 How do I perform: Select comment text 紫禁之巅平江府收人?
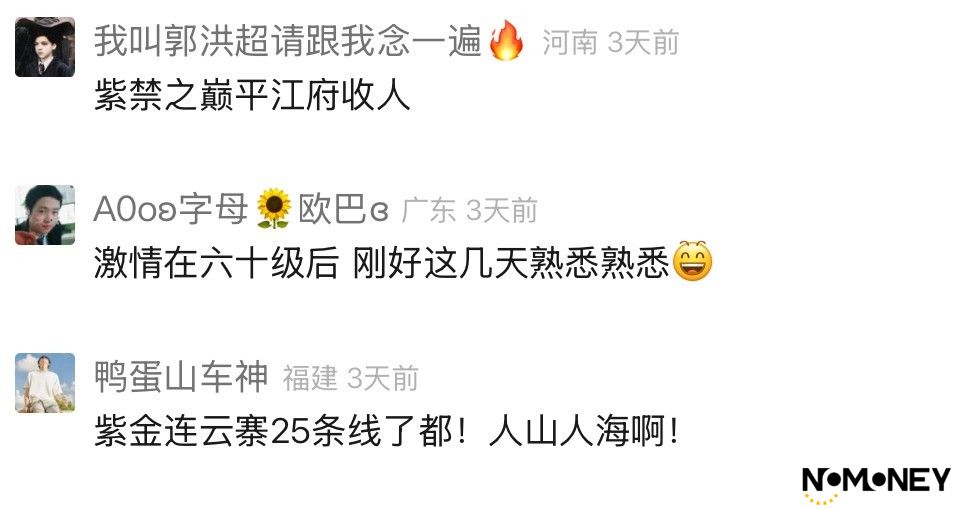point(252,97)
